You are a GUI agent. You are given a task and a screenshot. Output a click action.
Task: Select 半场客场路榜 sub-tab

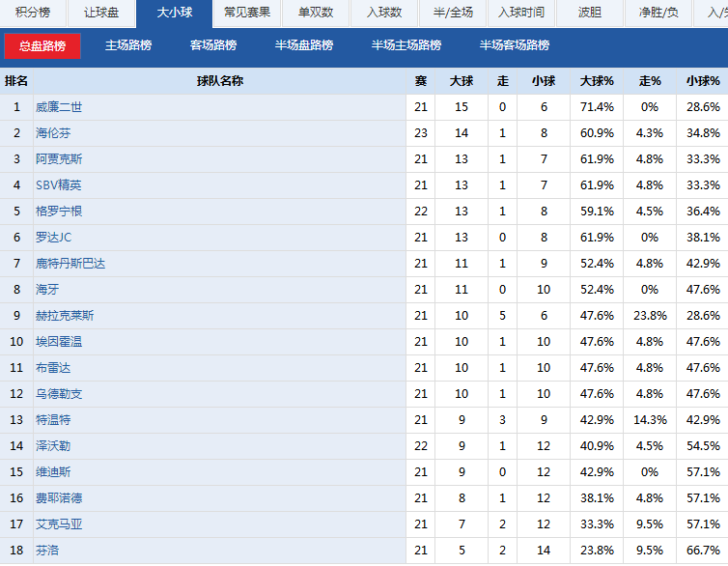pyautogui.click(x=515, y=45)
